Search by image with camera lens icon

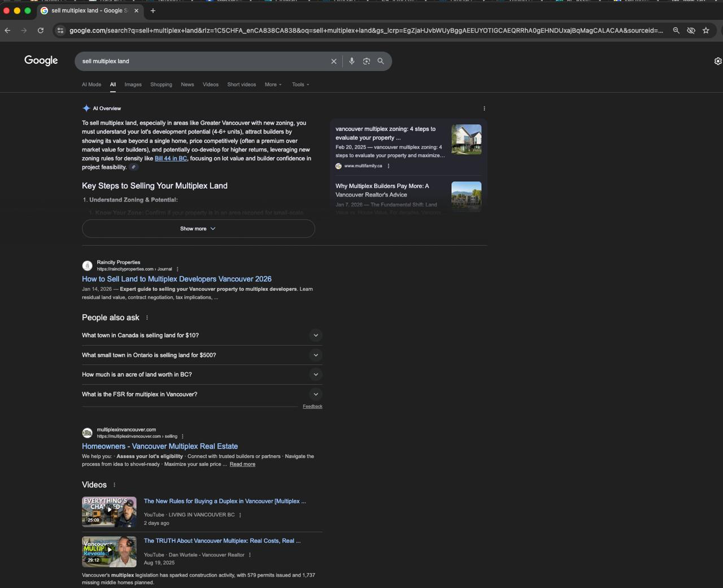coord(366,61)
